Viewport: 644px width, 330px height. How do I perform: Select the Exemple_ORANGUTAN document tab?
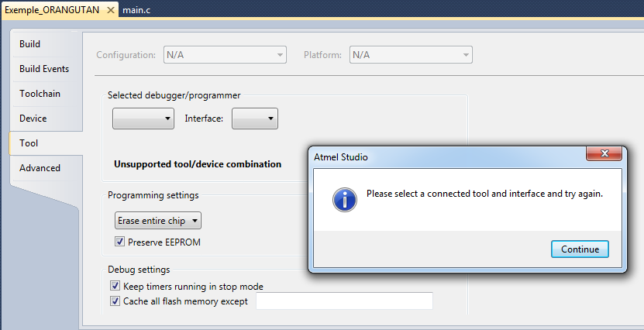pyautogui.click(x=52, y=10)
